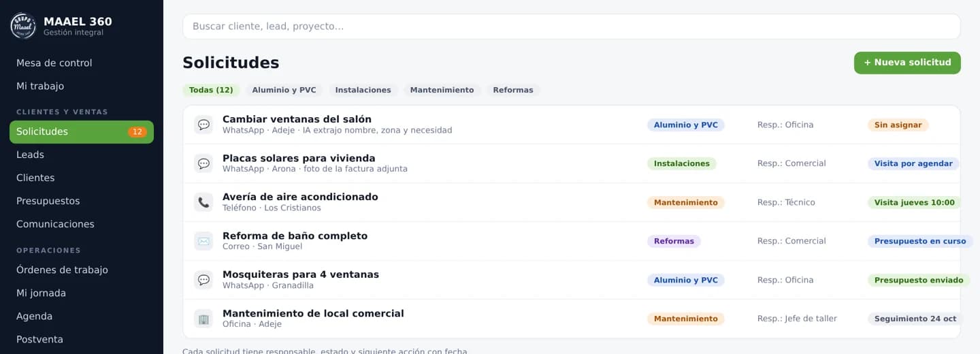Click Resp.: Jefe de taller text
Image resolution: width=980 pixels, height=354 pixels.
(797, 319)
